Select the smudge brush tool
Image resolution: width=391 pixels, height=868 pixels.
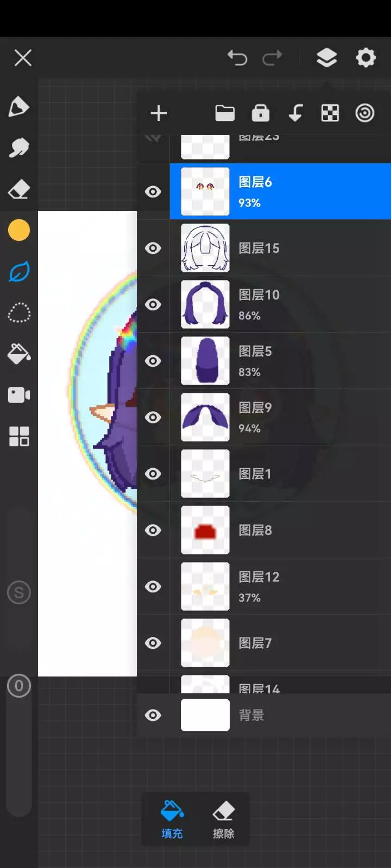coord(19,148)
